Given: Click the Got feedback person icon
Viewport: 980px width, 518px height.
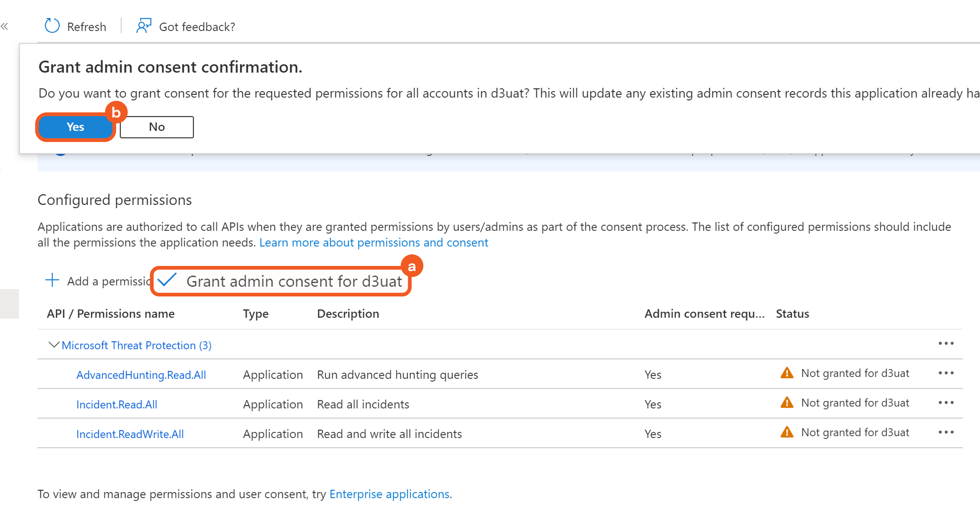Looking at the screenshot, I should tap(143, 26).
